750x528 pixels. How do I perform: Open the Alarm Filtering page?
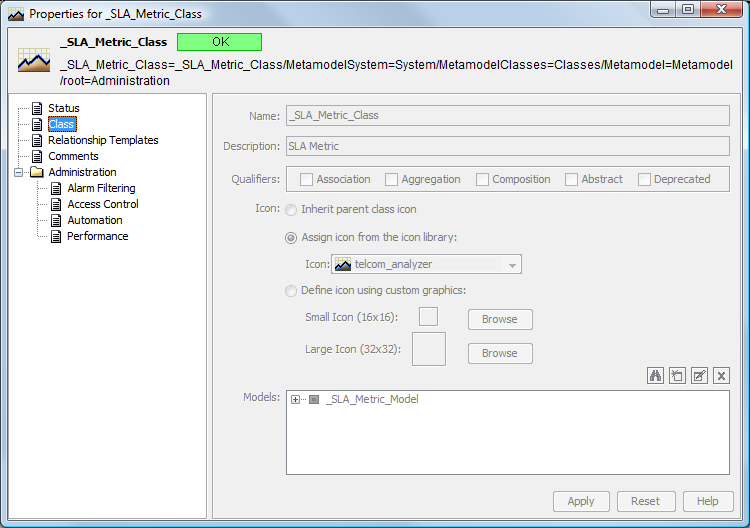tap(101, 188)
